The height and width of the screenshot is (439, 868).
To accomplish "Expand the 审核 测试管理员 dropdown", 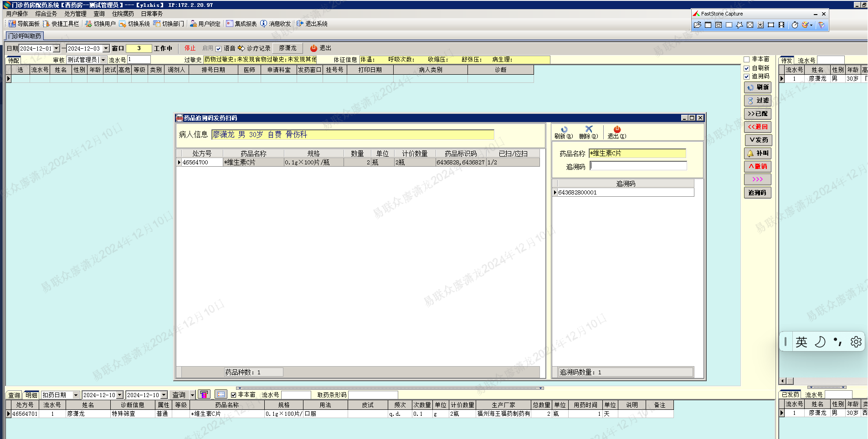I will click(103, 60).
